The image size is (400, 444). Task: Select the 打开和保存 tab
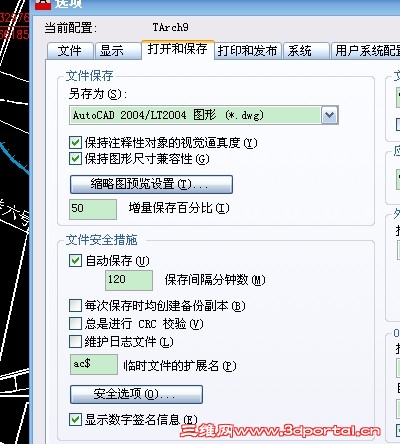178,50
